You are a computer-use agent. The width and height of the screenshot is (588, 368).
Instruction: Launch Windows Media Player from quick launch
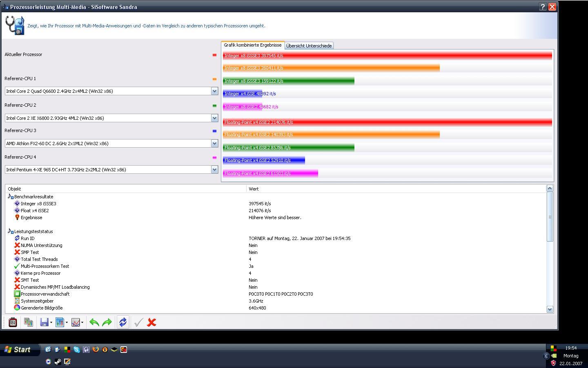(48, 361)
